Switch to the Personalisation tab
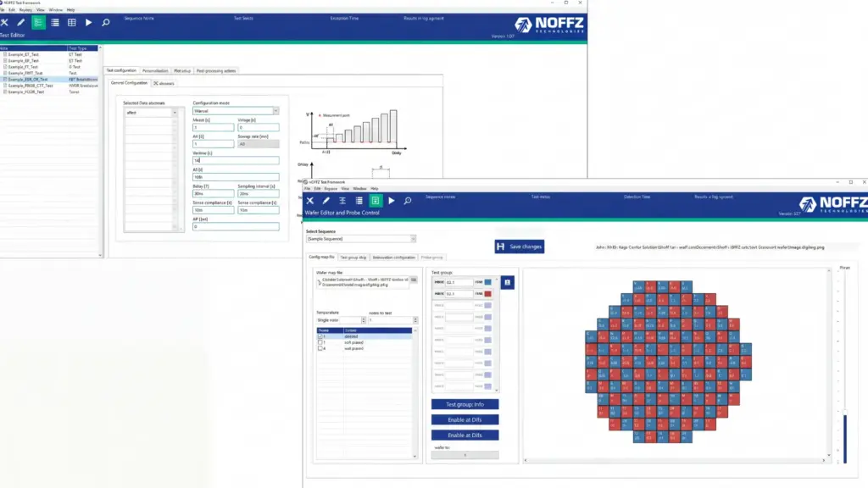Viewport: 868px width, 488px height. click(155, 71)
